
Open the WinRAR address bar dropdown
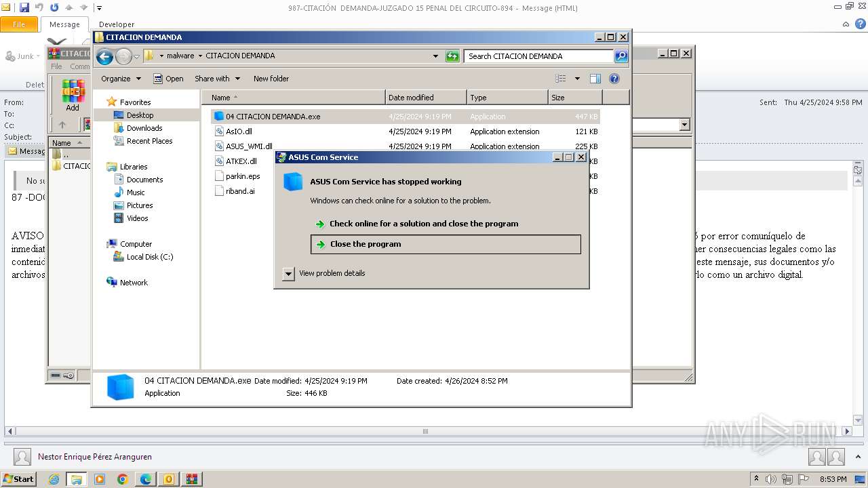point(684,125)
